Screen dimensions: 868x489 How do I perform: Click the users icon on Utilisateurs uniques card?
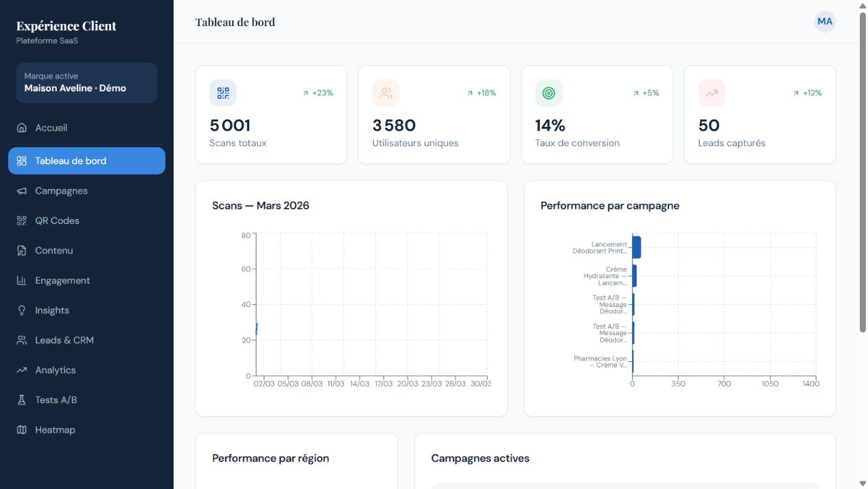click(386, 93)
